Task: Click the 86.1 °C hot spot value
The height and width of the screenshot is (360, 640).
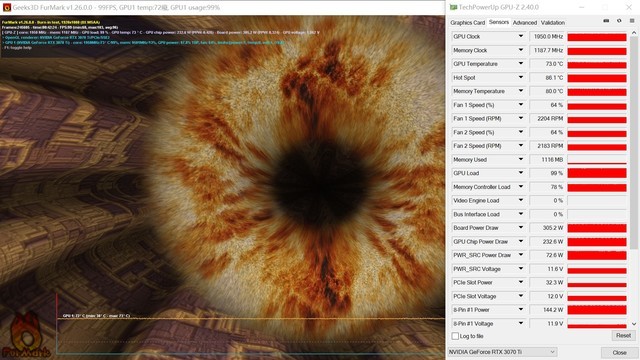Action: click(x=554, y=78)
